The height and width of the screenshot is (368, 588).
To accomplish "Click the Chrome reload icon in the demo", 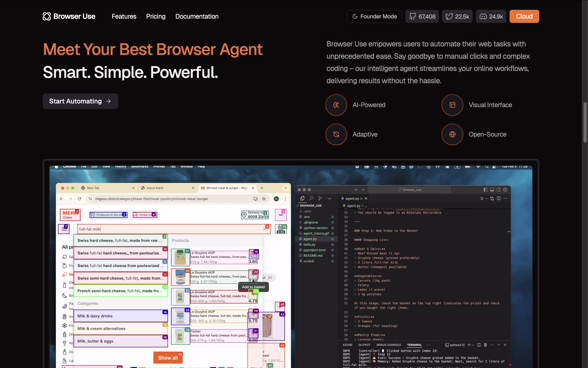I will [79, 199].
